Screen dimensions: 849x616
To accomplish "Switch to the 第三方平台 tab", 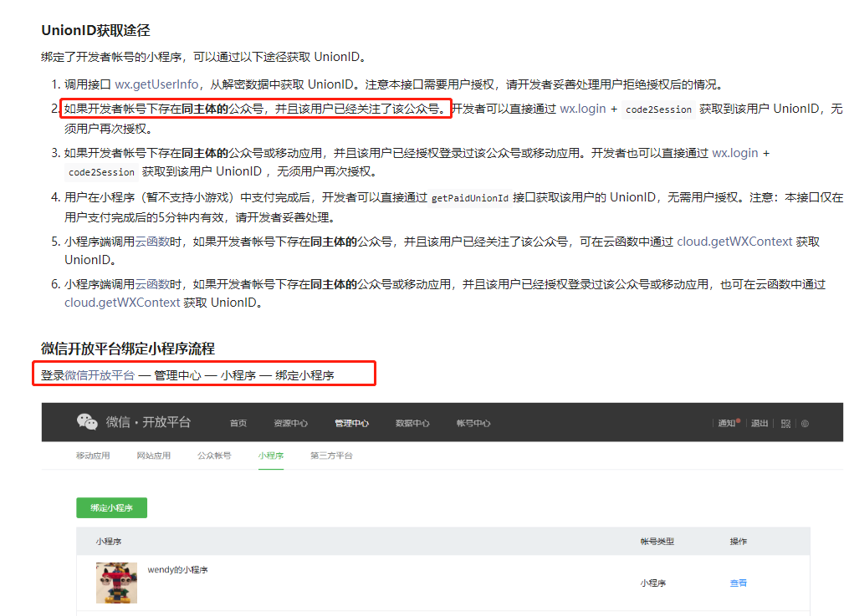I will click(331, 456).
